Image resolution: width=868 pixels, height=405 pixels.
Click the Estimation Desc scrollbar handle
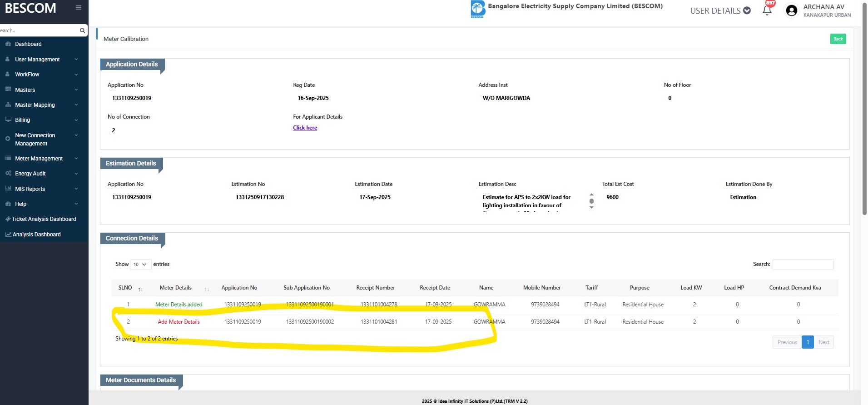(x=591, y=201)
